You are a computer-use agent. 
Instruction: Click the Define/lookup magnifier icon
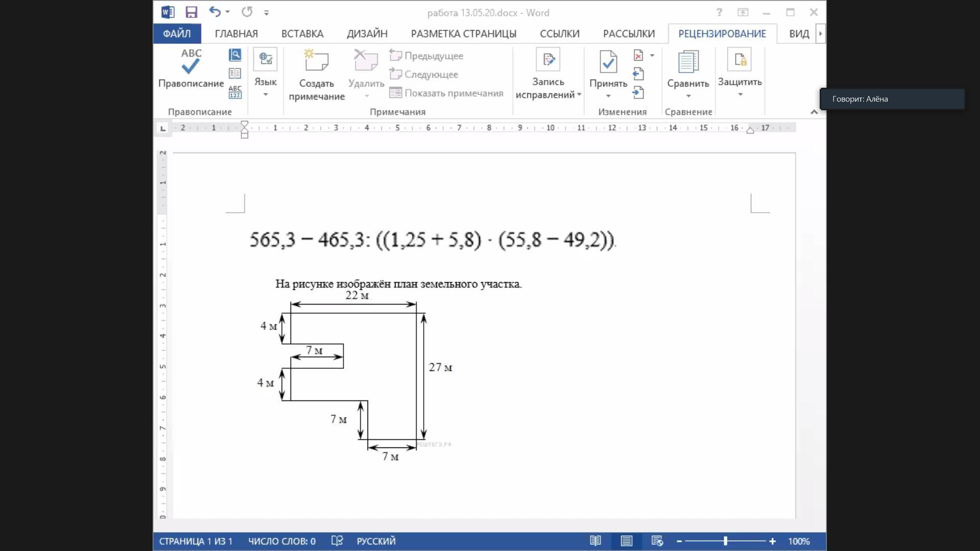[x=235, y=55]
